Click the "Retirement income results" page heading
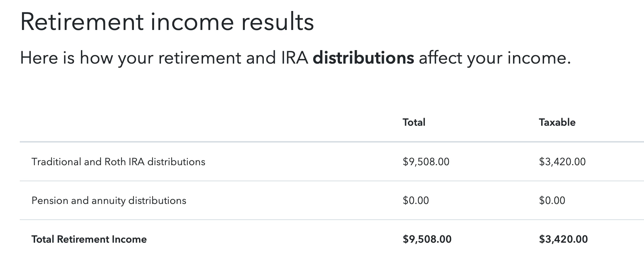Screen dimensions: 644x269 [x=167, y=22]
